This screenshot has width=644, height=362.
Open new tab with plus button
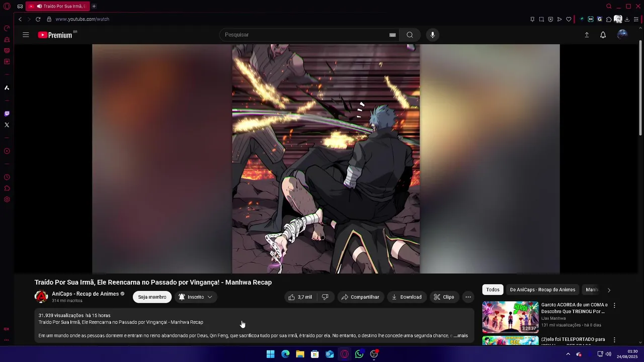pos(94,6)
